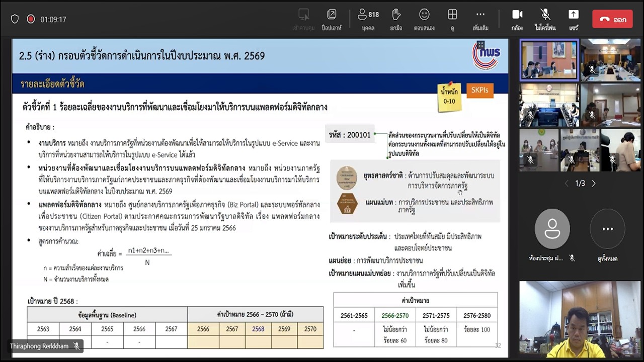Go to next page of participant videos
This screenshot has height=362, width=644.
click(594, 184)
